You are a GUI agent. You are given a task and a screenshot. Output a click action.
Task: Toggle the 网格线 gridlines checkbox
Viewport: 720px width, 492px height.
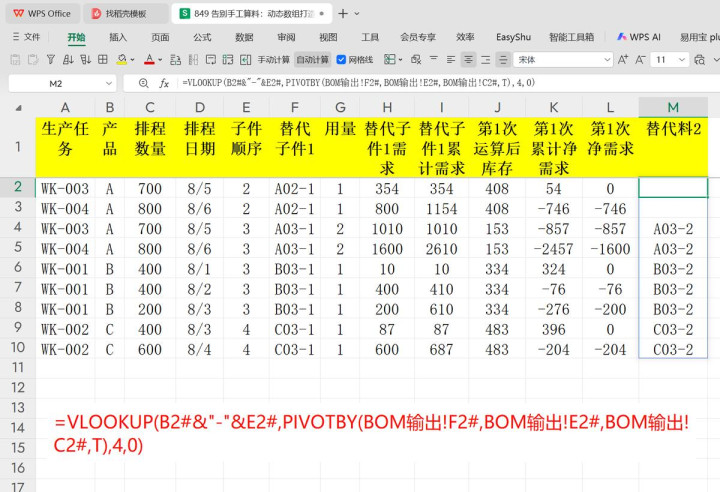click(x=341, y=60)
